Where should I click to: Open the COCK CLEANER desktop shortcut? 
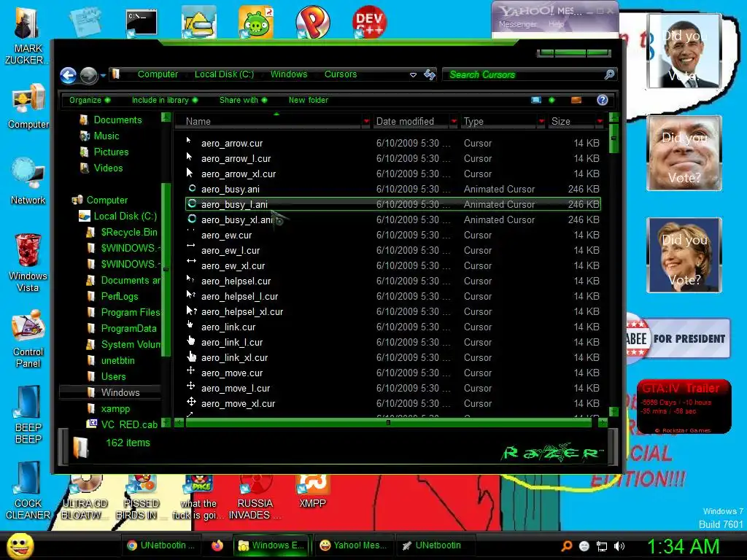tap(28, 491)
